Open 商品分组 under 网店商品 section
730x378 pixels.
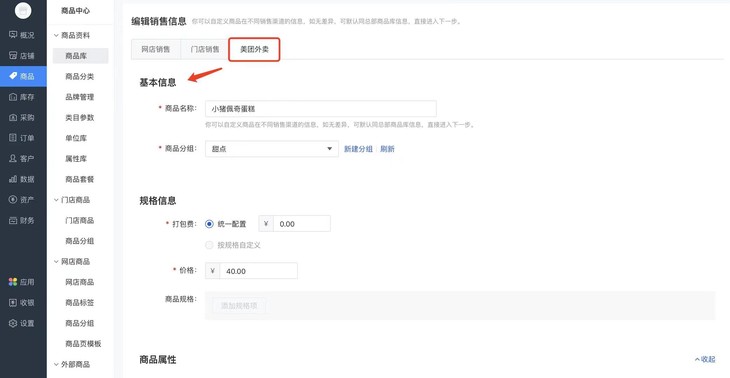80,323
